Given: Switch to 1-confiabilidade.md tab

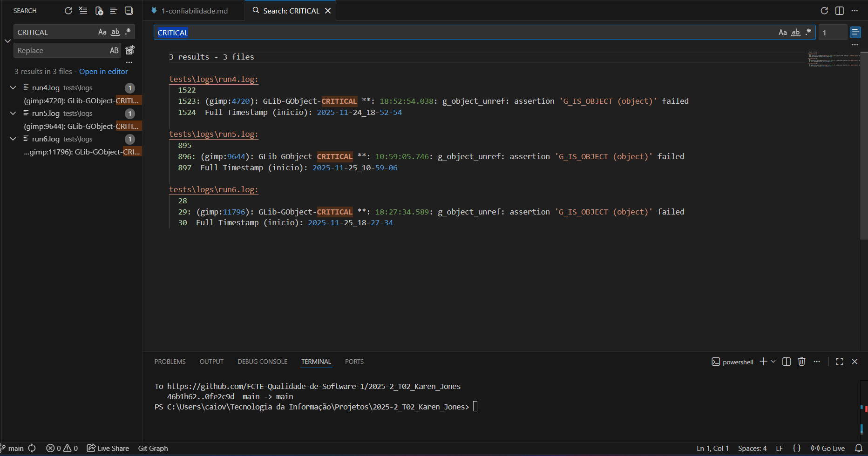Looking at the screenshot, I should point(194,11).
